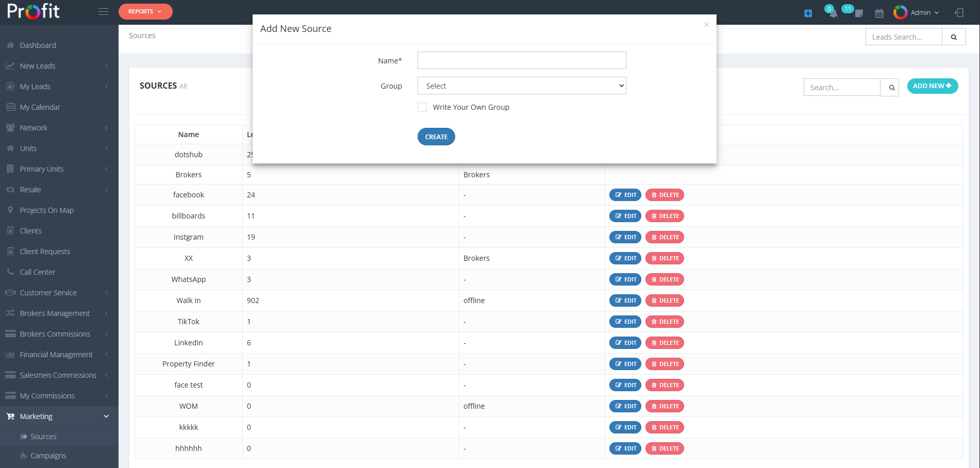Open the leads search magnifier in the top bar
Image resolution: width=980 pixels, height=468 pixels.
[954, 37]
